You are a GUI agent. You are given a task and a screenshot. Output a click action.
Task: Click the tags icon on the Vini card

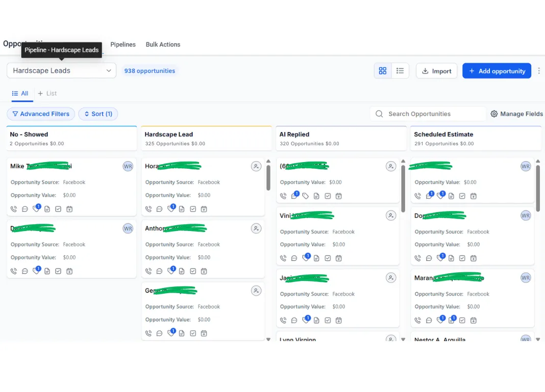(306, 257)
